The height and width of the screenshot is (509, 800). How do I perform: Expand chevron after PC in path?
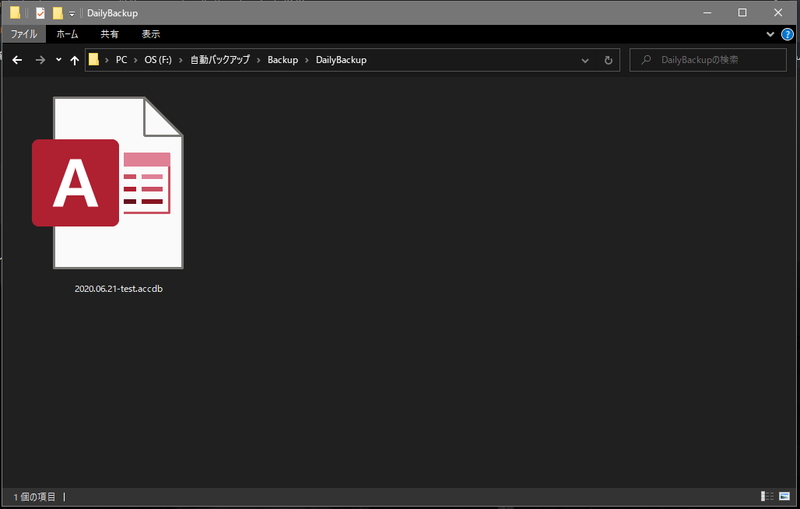coord(136,60)
